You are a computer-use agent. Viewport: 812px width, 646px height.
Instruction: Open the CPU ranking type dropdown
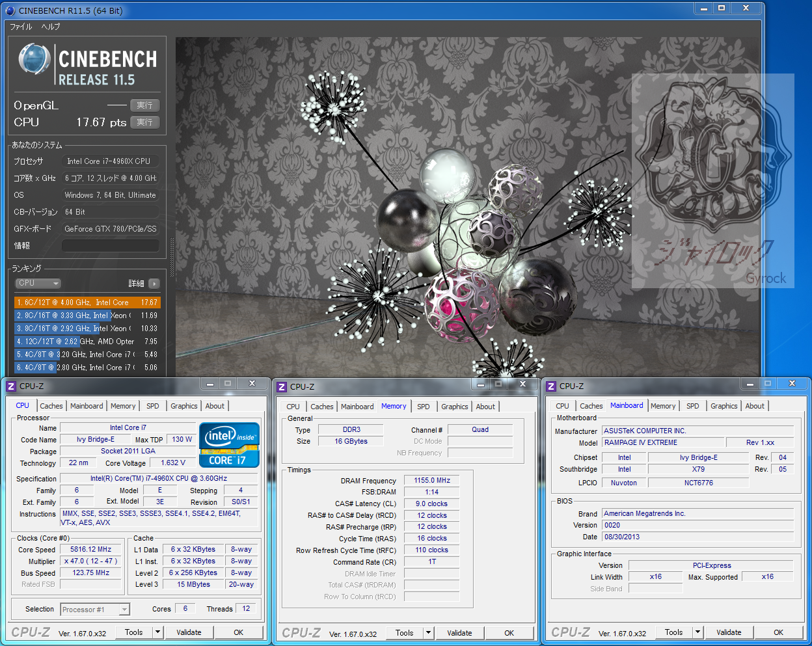(x=38, y=283)
